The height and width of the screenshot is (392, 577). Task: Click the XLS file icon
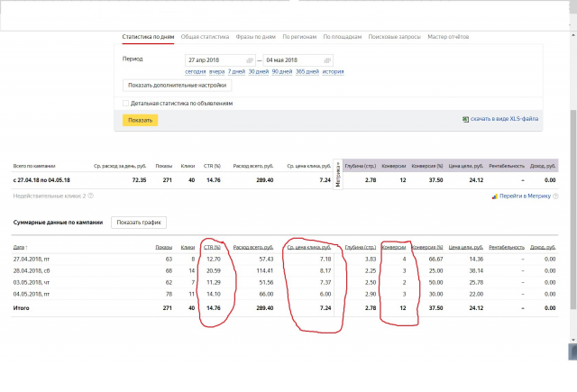pos(465,119)
